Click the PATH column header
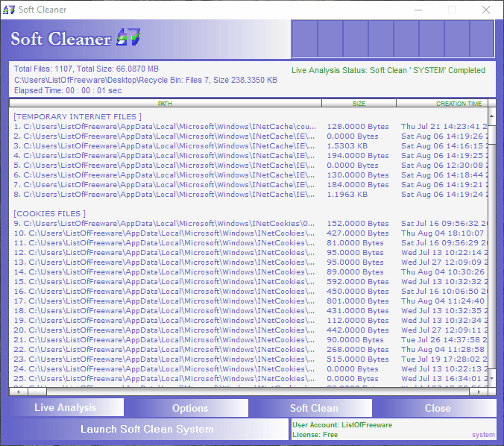Screen dimensions: 504x446 (x=166, y=103)
